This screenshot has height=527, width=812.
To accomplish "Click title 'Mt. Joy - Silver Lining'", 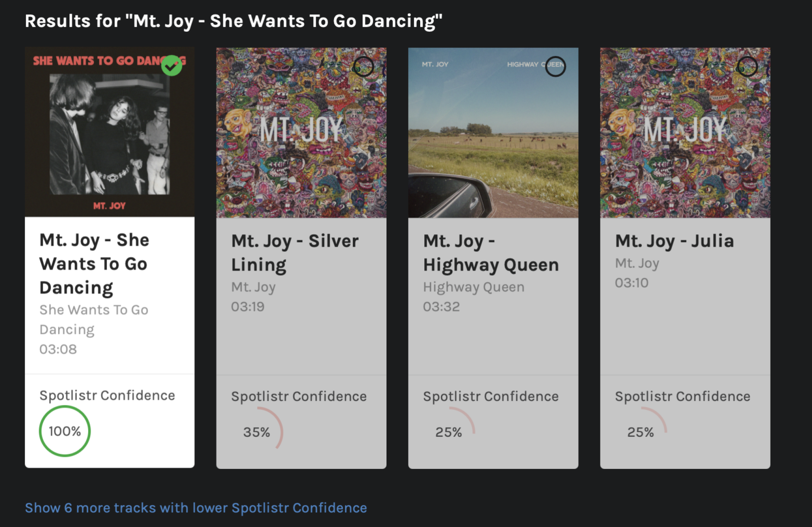I will pos(295,253).
